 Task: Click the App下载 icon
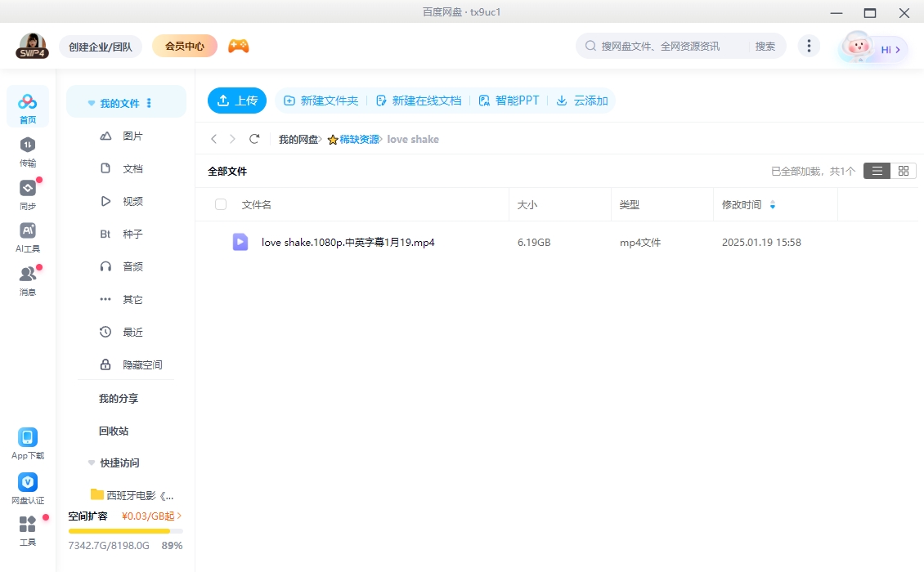pos(27,440)
